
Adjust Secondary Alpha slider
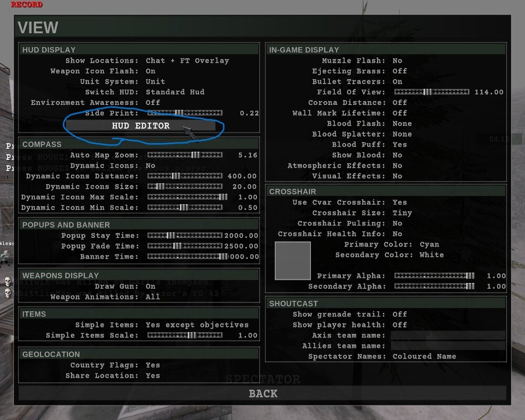point(434,286)
